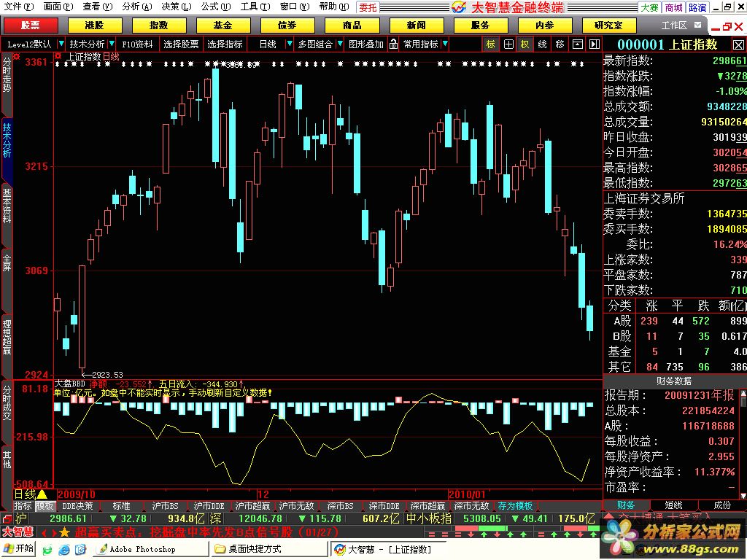Select the 沪市超赢 indicator tab
Screen dimensions: 747x560
click(x=252, y=506)
